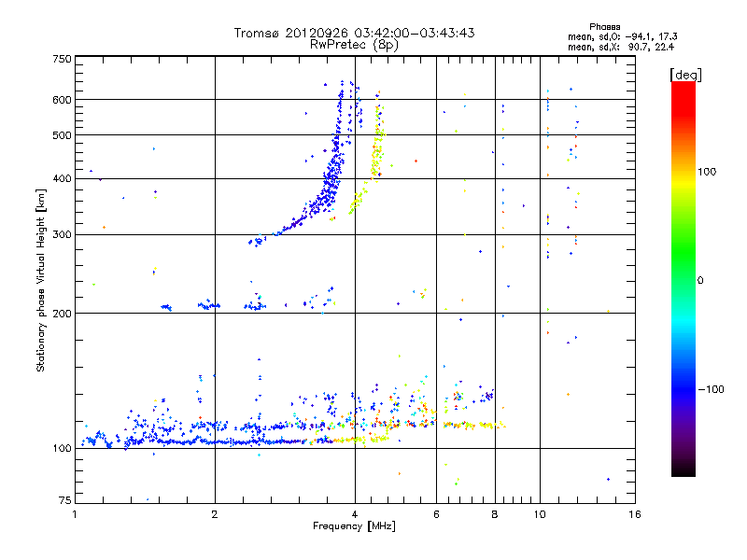
Task: Click x-axis tick label "2"
Action: click(215, 514)
